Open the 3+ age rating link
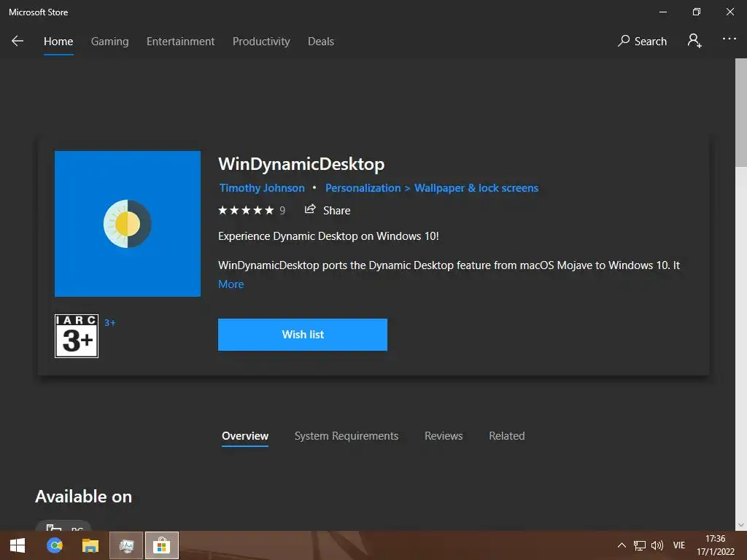 click(x=110, y=323)
